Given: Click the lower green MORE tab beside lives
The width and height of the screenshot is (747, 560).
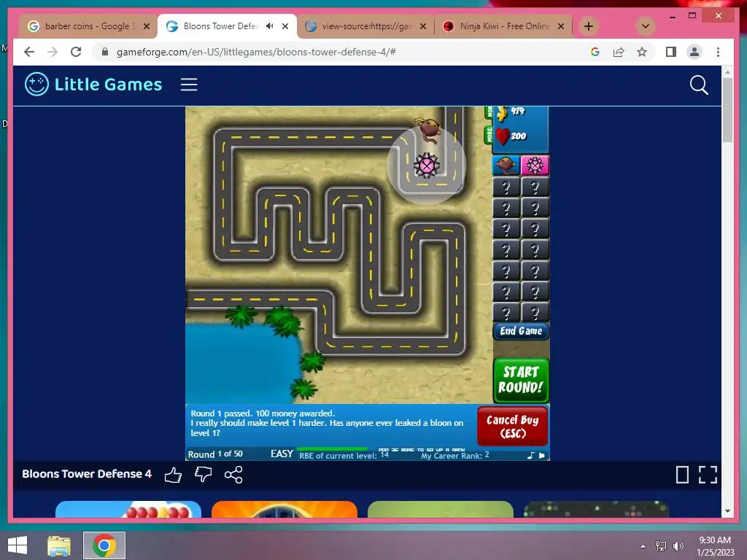Looking at the screenshot, I should tap(489, 135).
